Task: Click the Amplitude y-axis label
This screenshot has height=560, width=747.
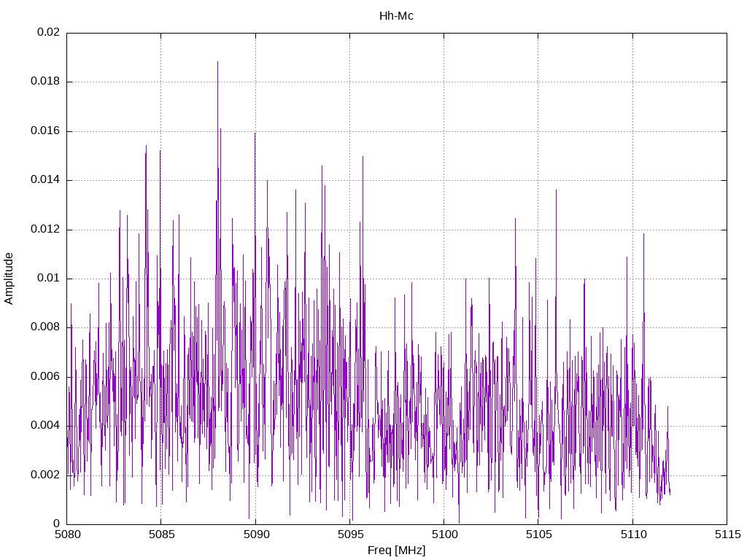Action: pos(9,278)
